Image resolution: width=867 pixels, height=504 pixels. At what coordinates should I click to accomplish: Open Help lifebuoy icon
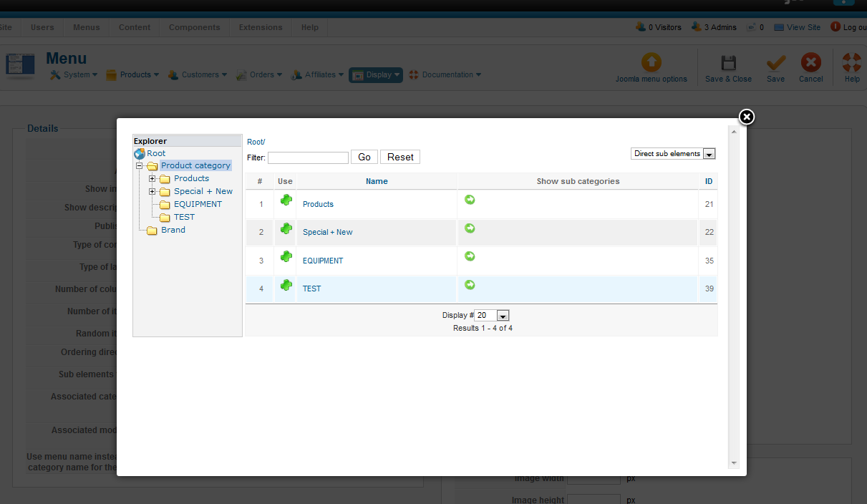[x=852, y=63]
